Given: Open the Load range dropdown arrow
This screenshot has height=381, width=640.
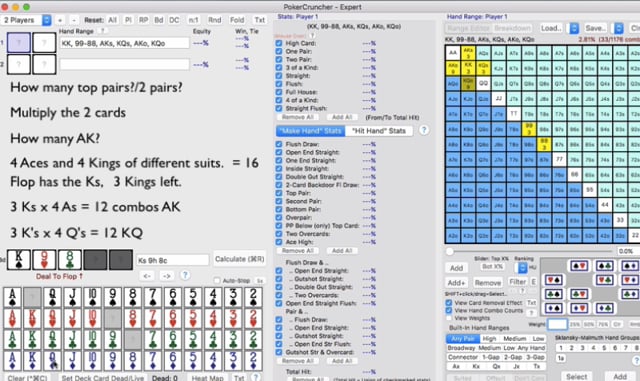Looking at the screenshot, I should [574, 28].
